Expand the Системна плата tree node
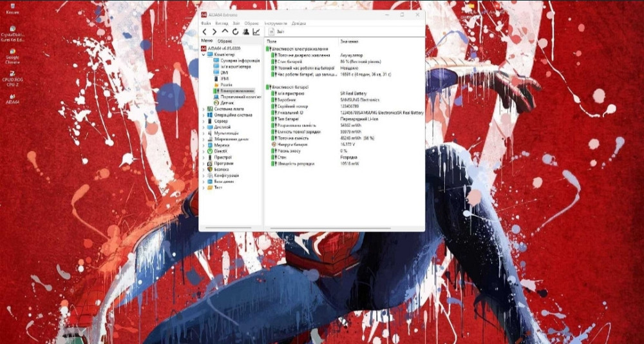 point(204,109)
